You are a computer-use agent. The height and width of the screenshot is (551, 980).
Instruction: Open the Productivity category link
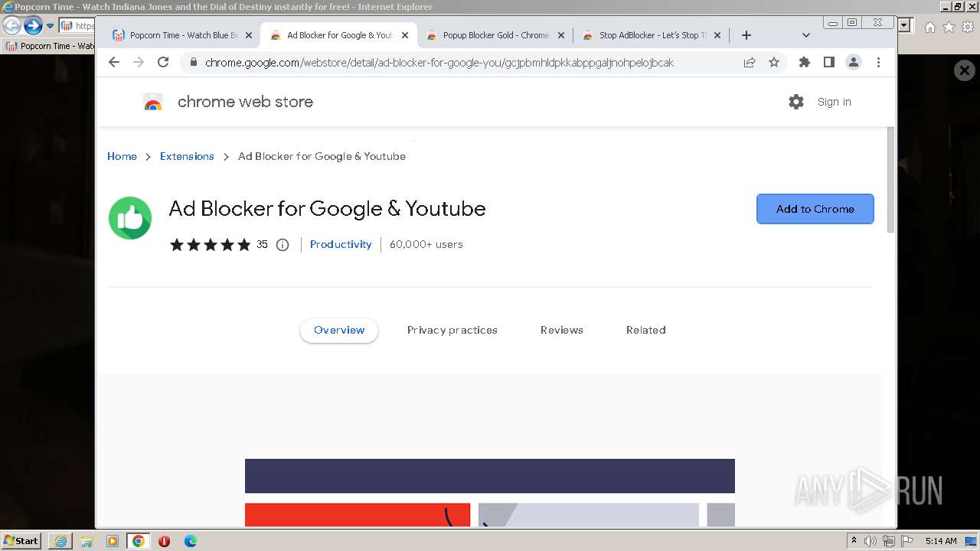341,245
